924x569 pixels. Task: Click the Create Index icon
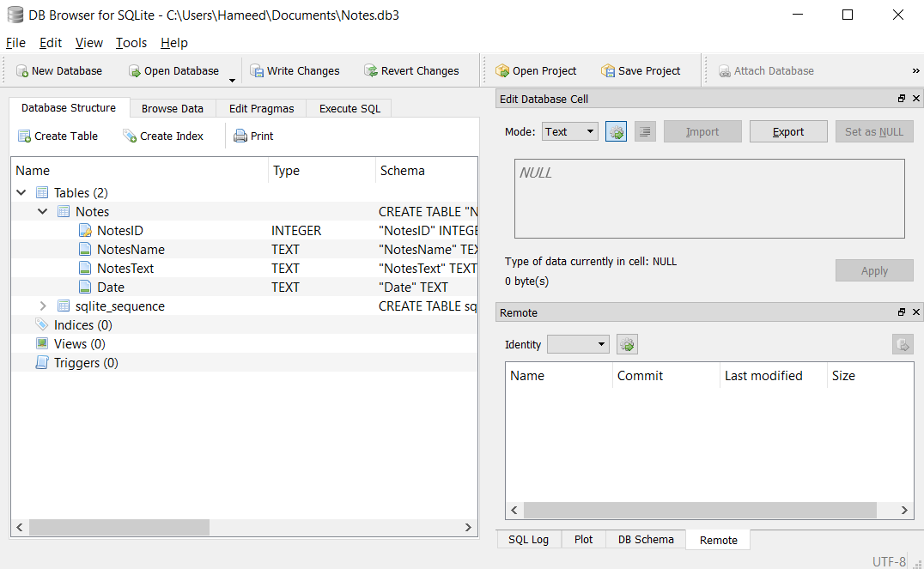click(130, 136)
